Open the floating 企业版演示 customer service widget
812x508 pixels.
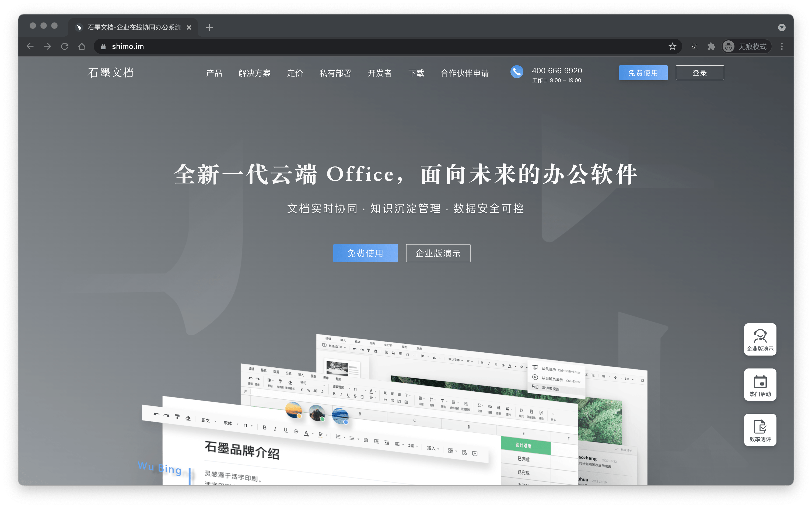[x=760, y=339]
